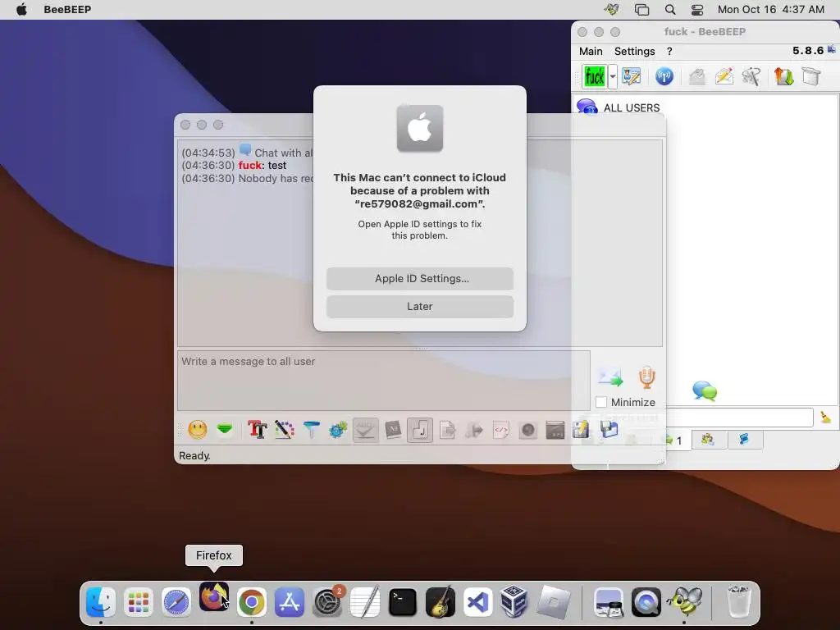Viewport: 840px width, 630px height.
Task: Record a voice message with microphone icon
Action: pos(646,377)
